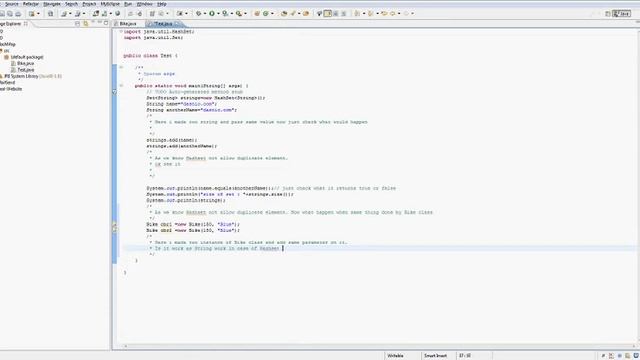Click the External Tools run icon
Image resolution: width=640 pixels, height=360 pixels.
(x=239, y=13)
